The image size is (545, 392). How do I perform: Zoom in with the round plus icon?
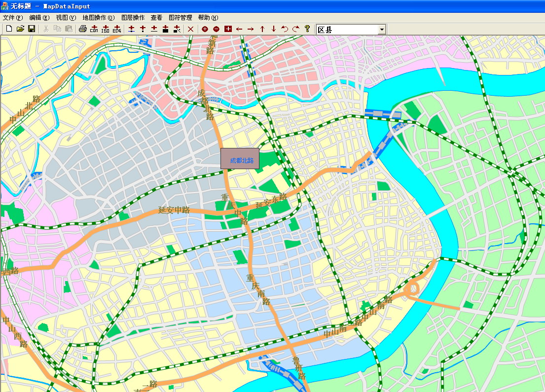click(x=205, y=29)
